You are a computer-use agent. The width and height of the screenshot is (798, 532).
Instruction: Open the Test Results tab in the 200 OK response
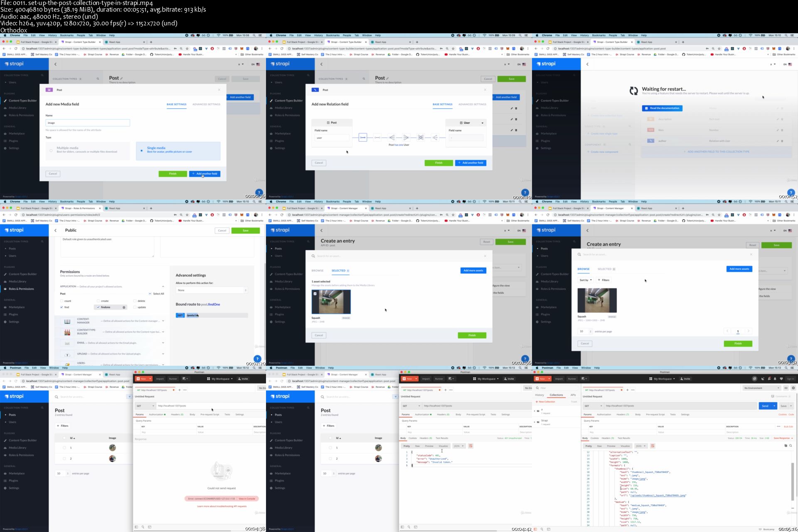pyautogui.click(x=624, y=438)
